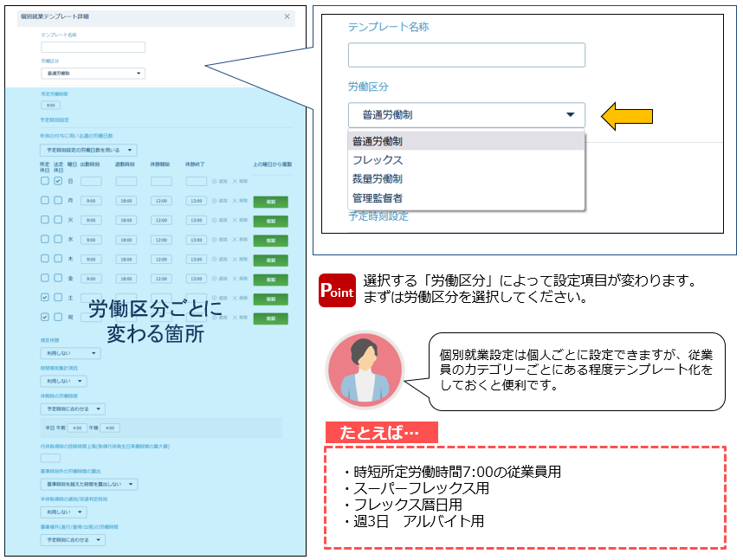This screenshot has width=743, height=560.
Task: Close the 個別就業テンプレート詳細 dialog with X
Action: 287,16
